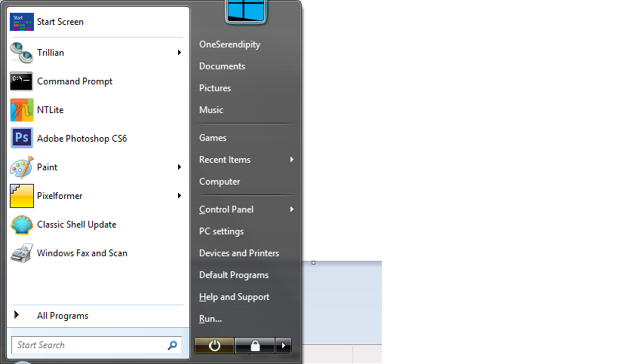Open Help and Support
Viewport: 618px width, 364px height.
pyautogui.click(x=235, y=297)
